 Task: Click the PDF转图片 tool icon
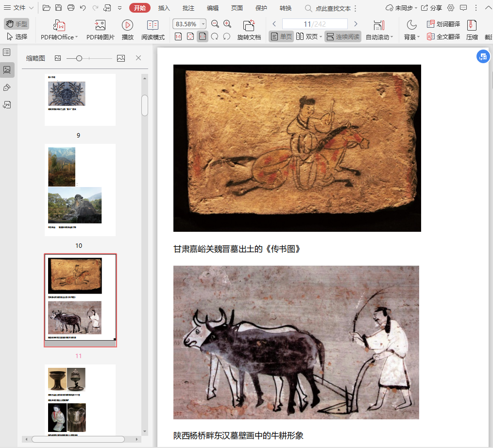click(x=100, y=25)
